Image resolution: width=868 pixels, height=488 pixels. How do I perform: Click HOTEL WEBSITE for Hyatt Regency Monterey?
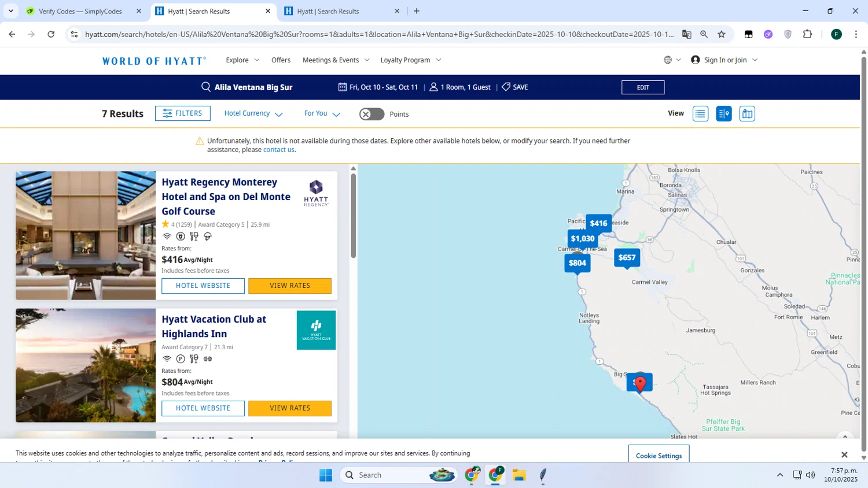(x=203, y=286)
